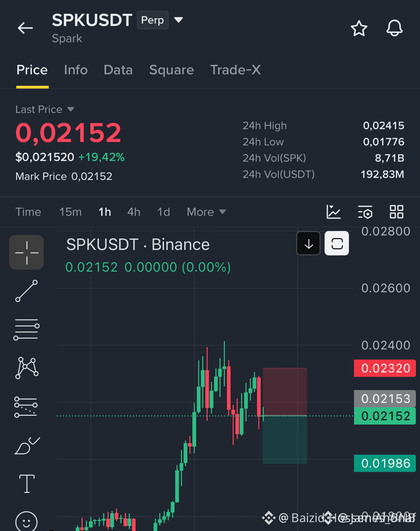Select the Perp contract badge
Image resolution: width=420 pixels, height=531 pixels.
[x=152, y=20]
